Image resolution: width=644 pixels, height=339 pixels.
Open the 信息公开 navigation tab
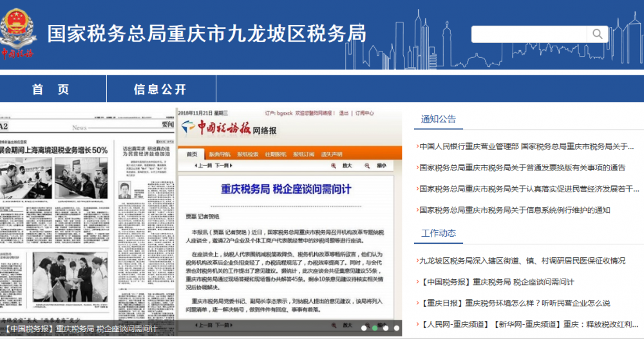click(x=160, y=89)
